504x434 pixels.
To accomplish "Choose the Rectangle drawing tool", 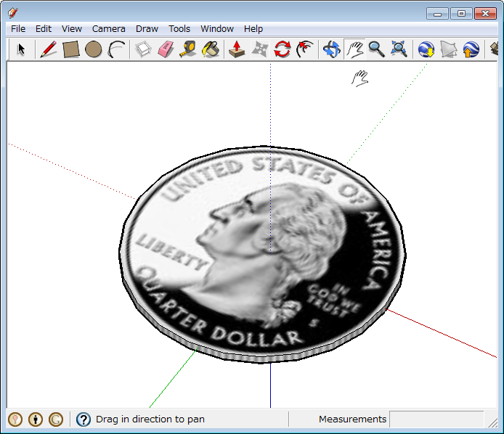I will coord(71,49).
